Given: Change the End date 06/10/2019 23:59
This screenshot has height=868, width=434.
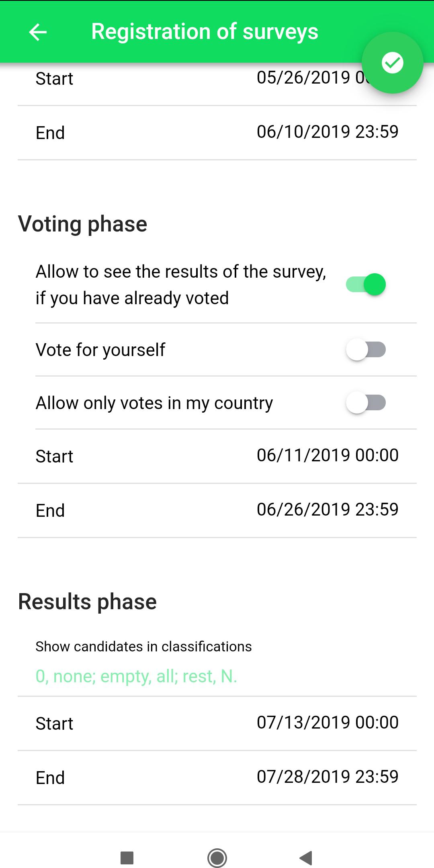Looking at the screenshot, I should [217, 133].
